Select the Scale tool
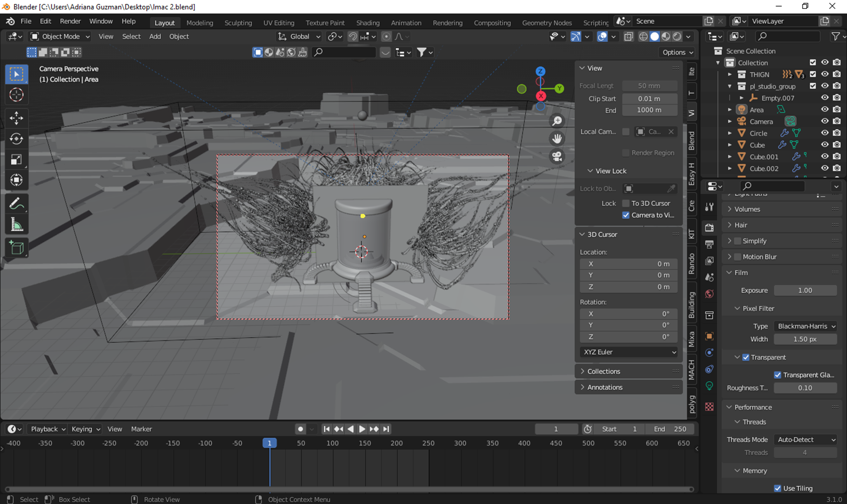Image resolution: width=847 pixels, height=504 pixels. [x=16, y=159]
